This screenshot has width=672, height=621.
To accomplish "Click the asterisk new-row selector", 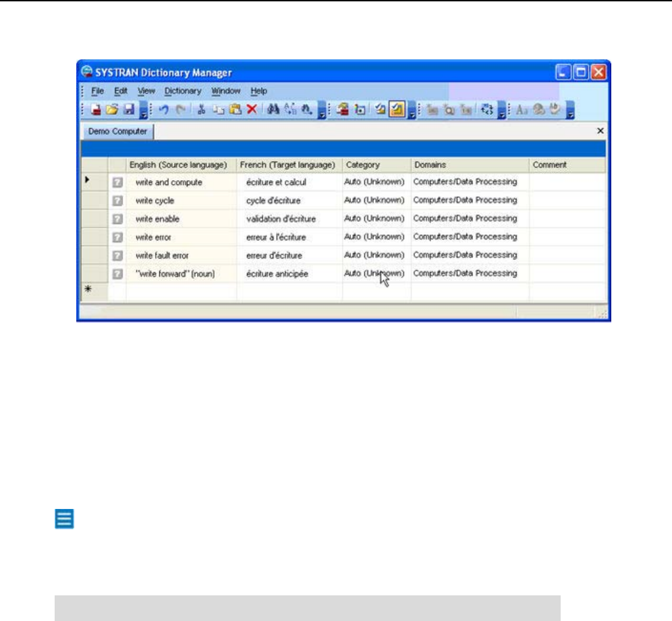I will [94, 292].
